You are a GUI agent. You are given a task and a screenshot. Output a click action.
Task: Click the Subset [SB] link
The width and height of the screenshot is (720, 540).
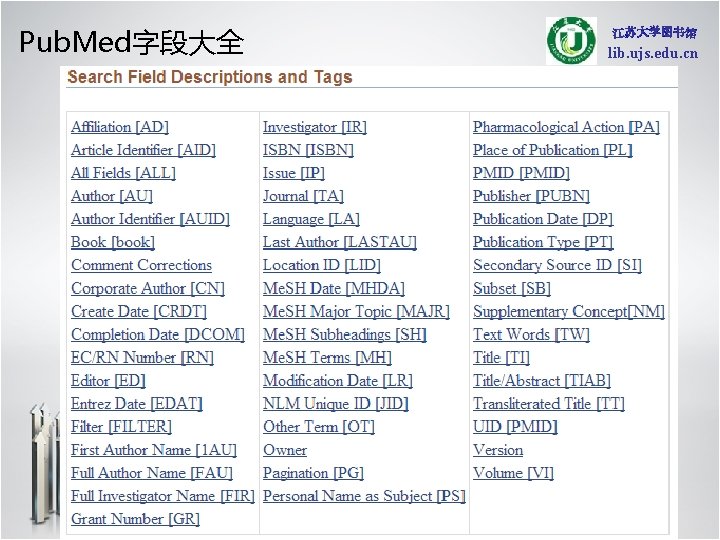512,288
